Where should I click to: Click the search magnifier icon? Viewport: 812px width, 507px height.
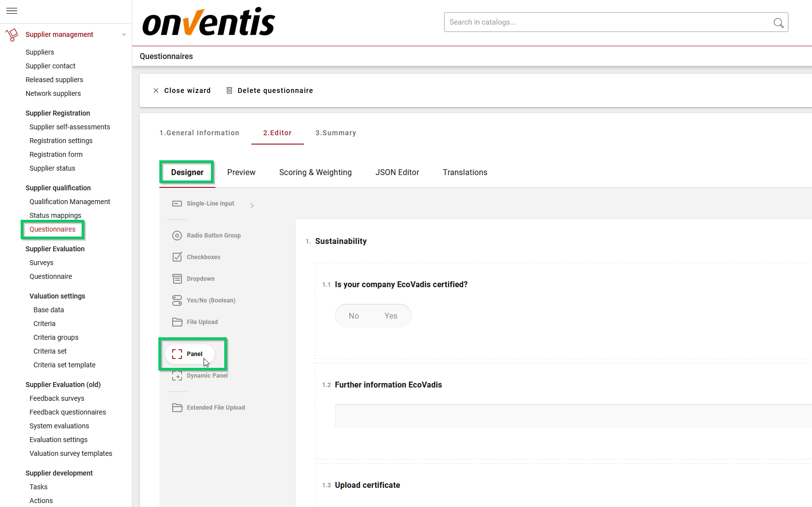(778, 23)
